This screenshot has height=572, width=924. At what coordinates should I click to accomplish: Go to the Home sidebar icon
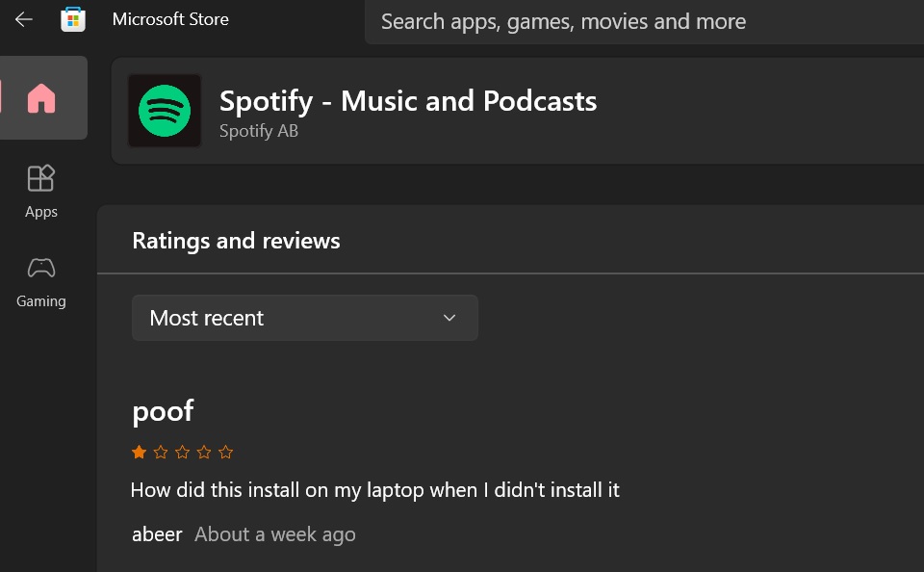(41, 98)
